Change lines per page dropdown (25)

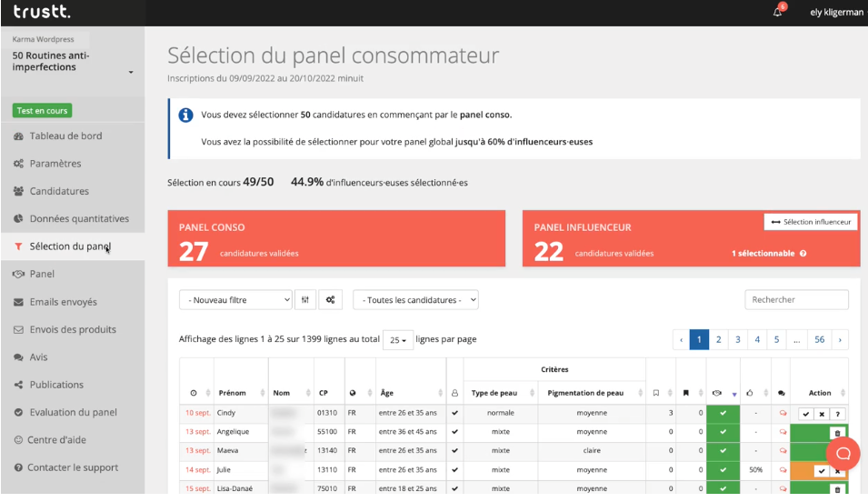click(398, 339)
